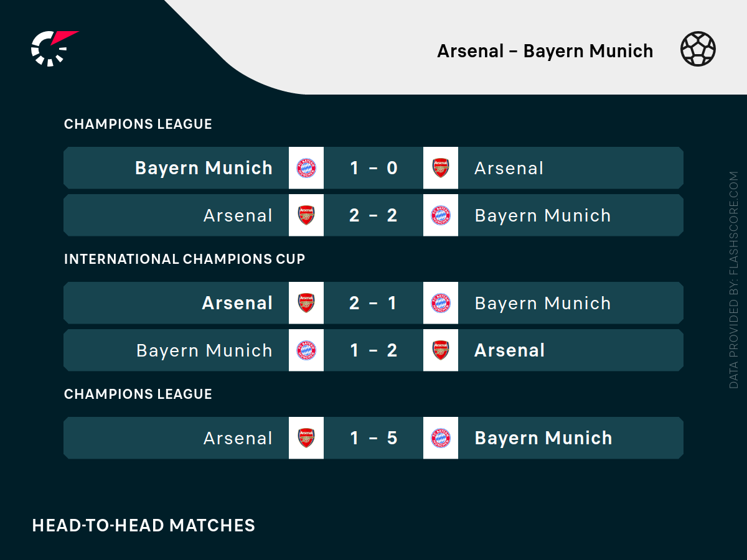Click the Arsenal – Bayern Munich title
This screenshot has height=560, width=747.
click(545, 51)
